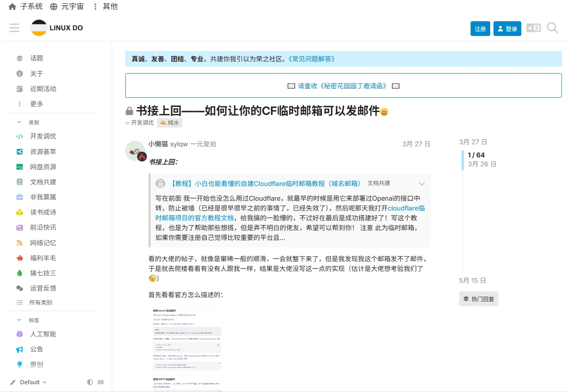Click the post date 3月 27 日
570x392 pixels.
[x=416, y=144]
